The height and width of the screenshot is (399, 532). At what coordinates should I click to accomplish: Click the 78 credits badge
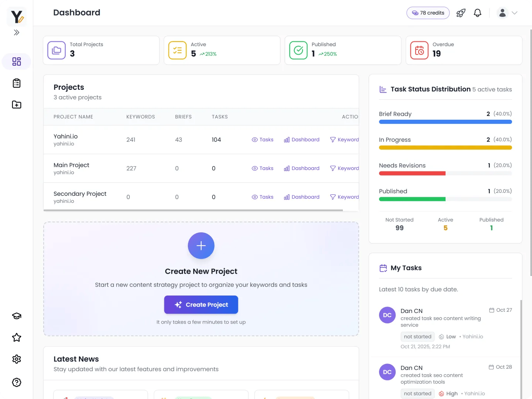(x=428, y=13)
